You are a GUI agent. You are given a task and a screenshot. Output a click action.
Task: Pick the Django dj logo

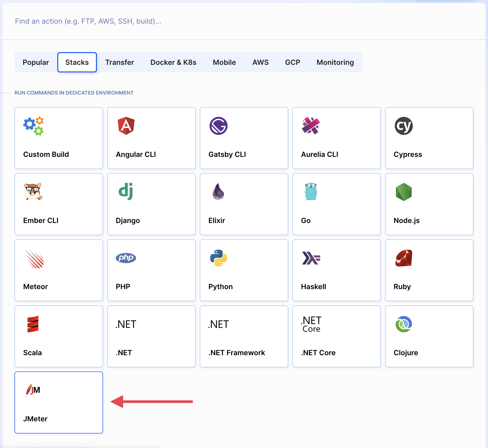click(126, 191)
